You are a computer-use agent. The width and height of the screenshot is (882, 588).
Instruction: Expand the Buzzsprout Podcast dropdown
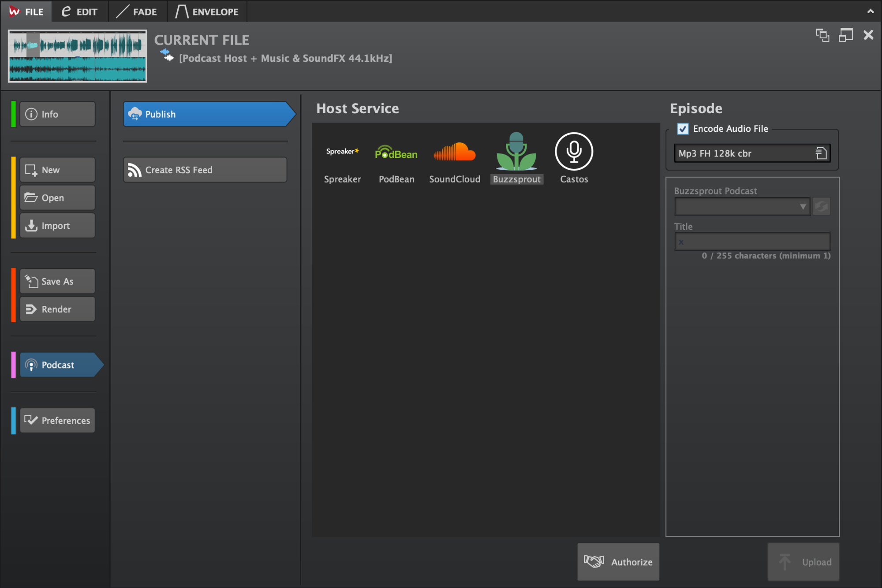(x=804, y=206)
